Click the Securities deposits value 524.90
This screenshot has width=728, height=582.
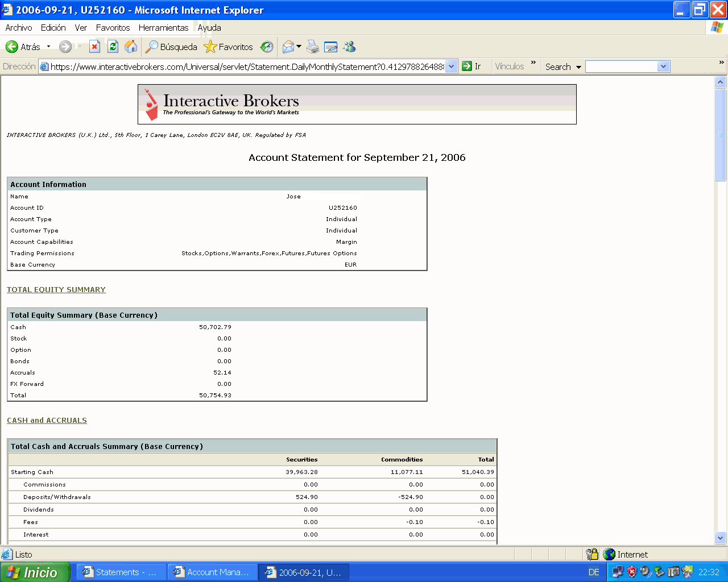(307, 497)
